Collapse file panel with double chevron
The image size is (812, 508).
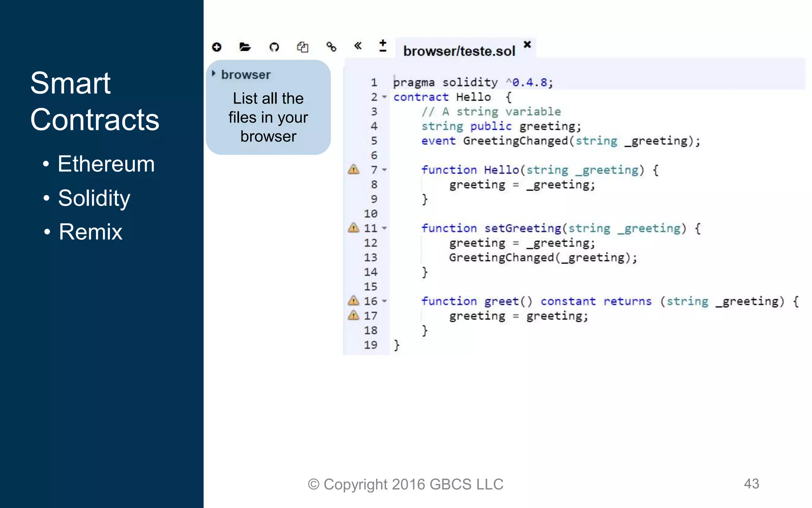[358, 46]
